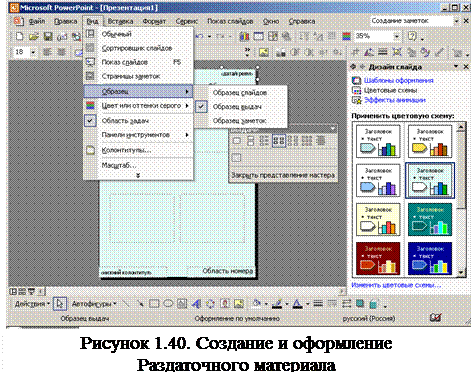Click the spell check icon in the status bar
The width and height of the screenshot is (472, 379).
436,318
